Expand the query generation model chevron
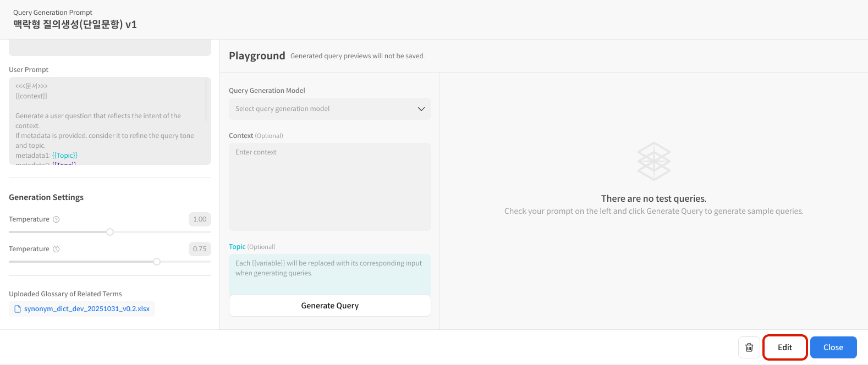Screen dimensions: 868x365 [x=421, y=109]
